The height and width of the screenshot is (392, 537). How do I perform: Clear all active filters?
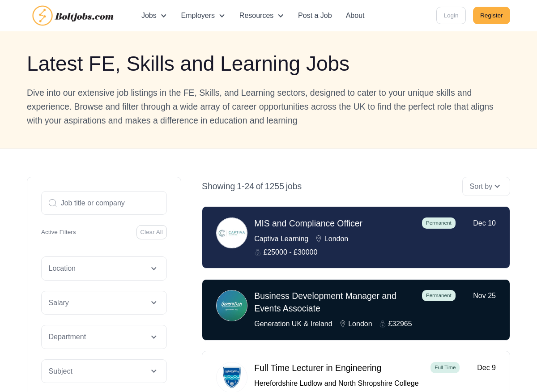tap(152, 232)
